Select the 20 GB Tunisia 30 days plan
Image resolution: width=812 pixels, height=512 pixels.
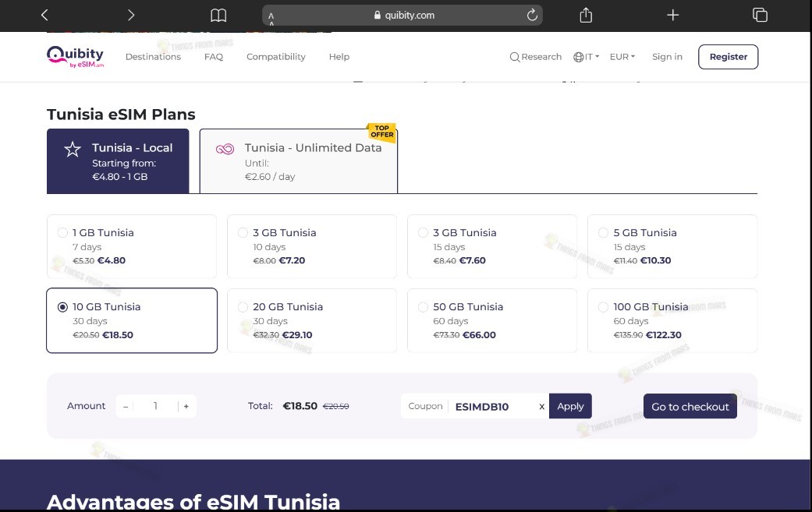[312, 320]
